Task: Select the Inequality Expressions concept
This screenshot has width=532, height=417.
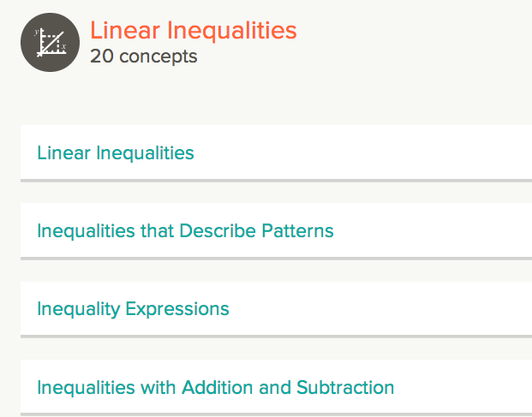Action: [x=133, y=308]
